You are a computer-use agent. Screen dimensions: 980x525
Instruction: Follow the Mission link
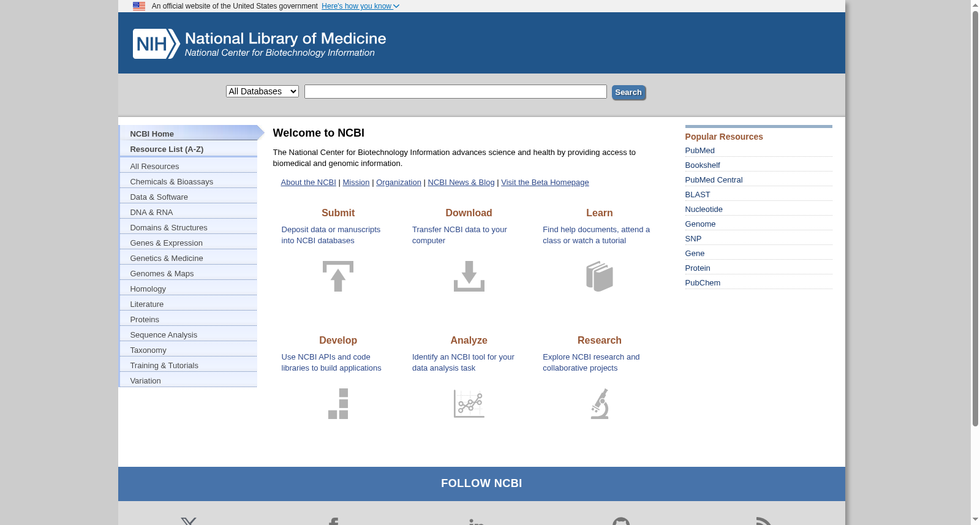(x=356, y=183)
